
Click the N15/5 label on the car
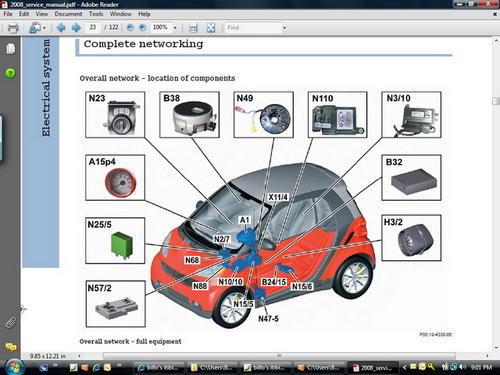[243, 304]
